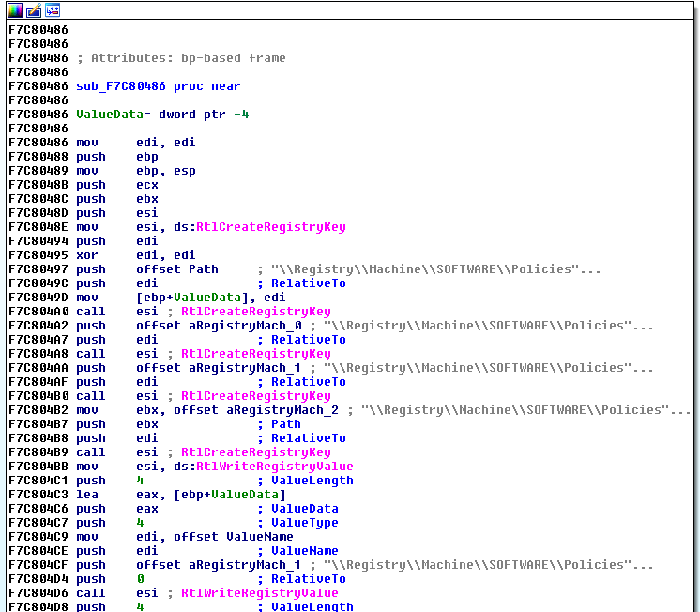Click the group nodes icon
This screenshot has width=700, height=612.
tap(53, 10)
